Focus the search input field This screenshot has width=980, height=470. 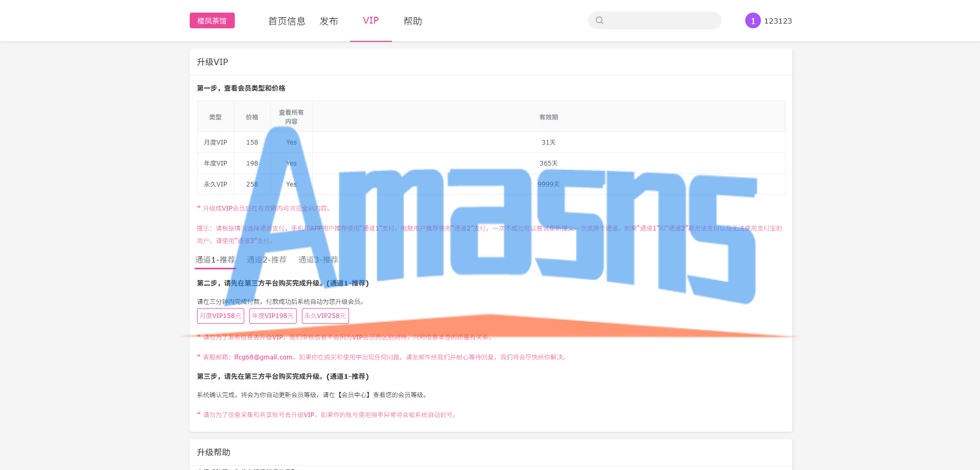(x=655, y=20)
